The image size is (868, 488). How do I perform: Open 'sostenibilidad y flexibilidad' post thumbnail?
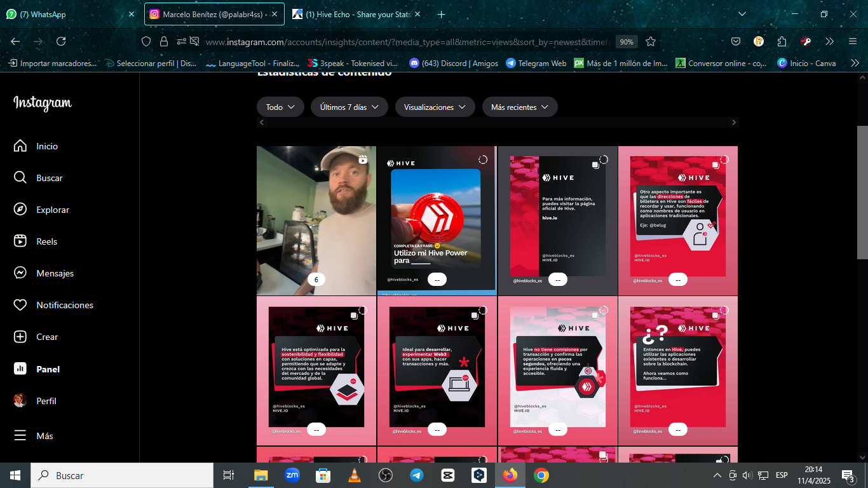pos(316,370)
